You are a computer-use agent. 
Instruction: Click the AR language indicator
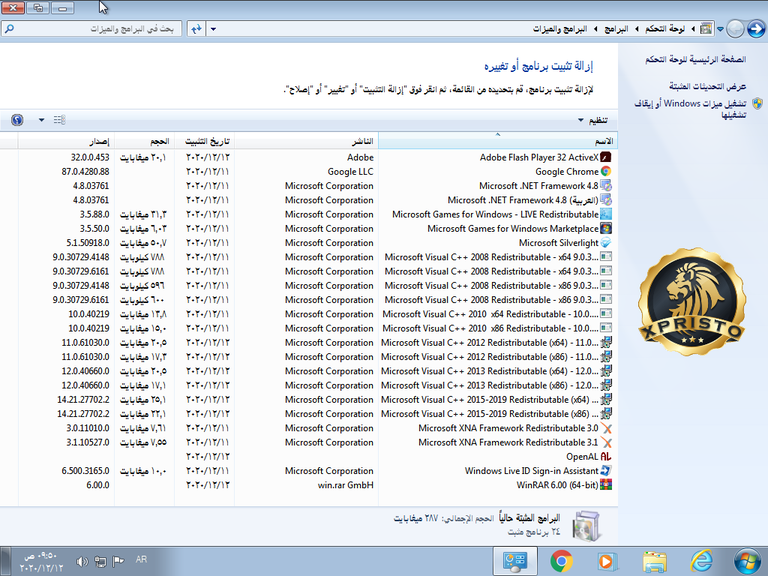point(141,559)
